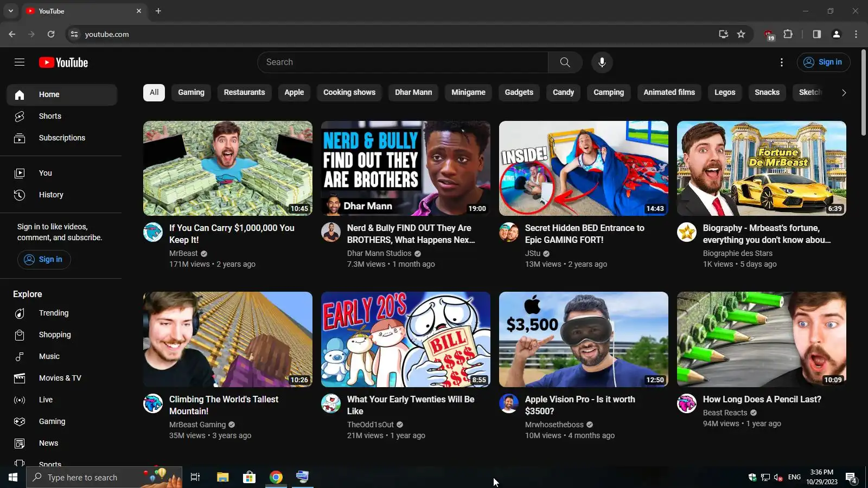Open Fortune De MrBeast biography thumbnail
Image resolution: width=868 pixels, height=488 pixels.
(x=762, y=168)
